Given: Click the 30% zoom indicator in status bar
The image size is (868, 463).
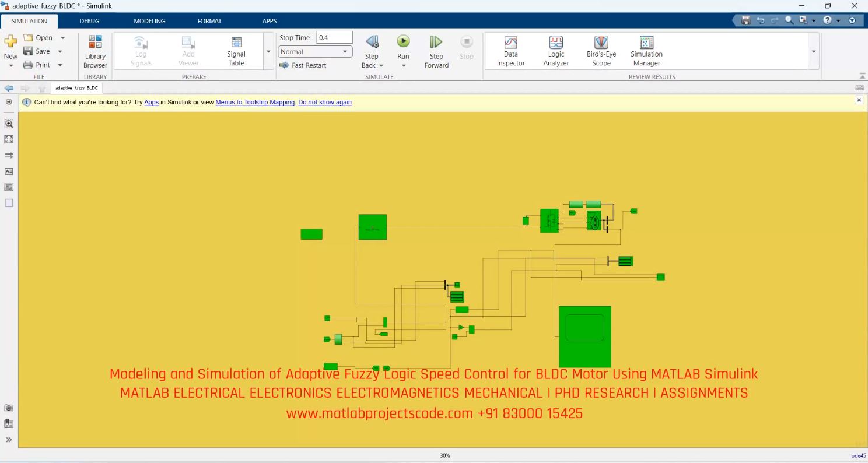Looking at the screenshot, I should [444, 455].
